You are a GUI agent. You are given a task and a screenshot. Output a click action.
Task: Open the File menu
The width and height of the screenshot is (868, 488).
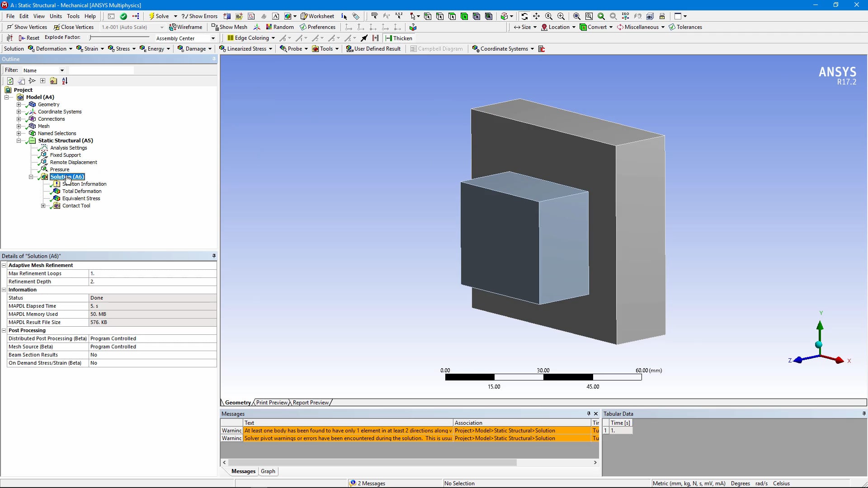coord(10,16)
